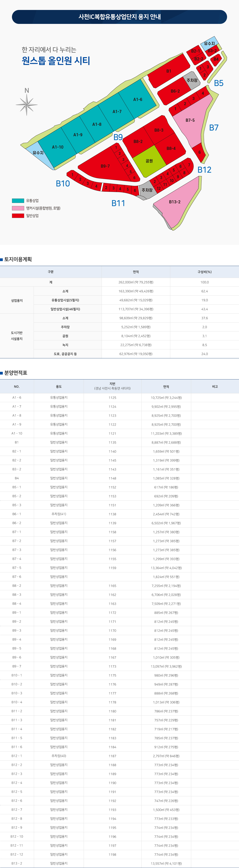Image resolution: width=239 pixels, height=868 pixels.
Task: Click the 13,364㎡ (약 4,042평) cell
Action: tap(166, 568)
